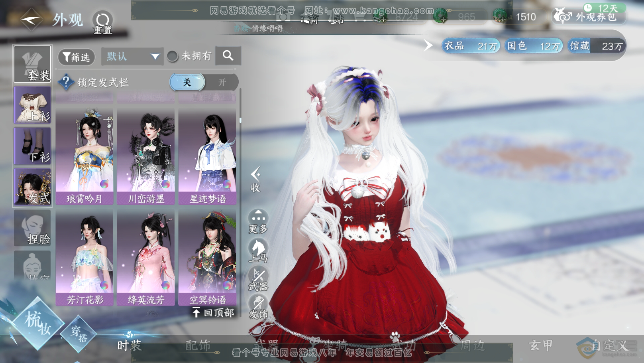
Task: Choose the 空冥铃语 outfit thumbnail
Action: pyautogui.click(x=207, y=258)
